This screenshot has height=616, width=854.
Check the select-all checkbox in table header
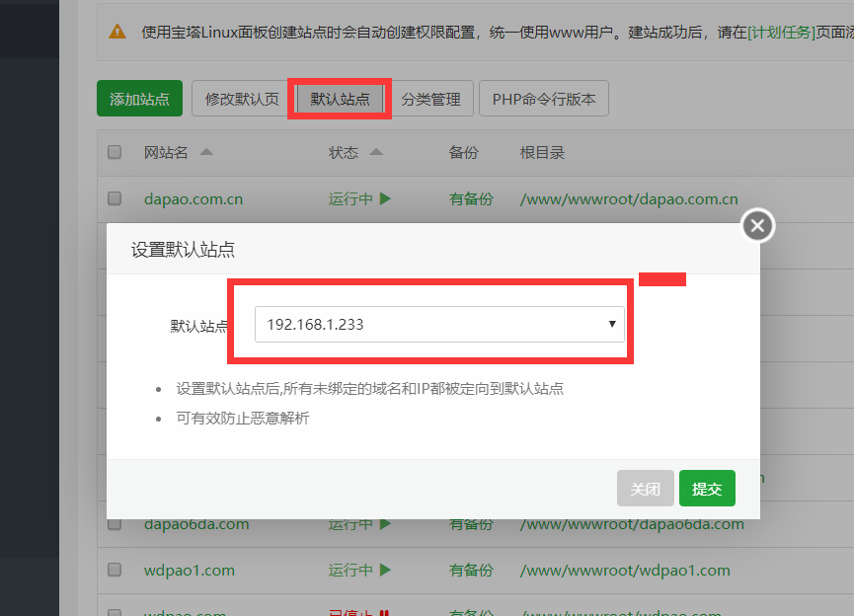[114, 152]
